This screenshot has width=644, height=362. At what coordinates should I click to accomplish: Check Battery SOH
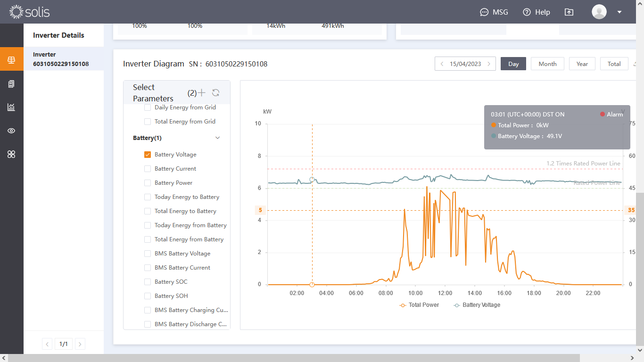click(148, 296)
